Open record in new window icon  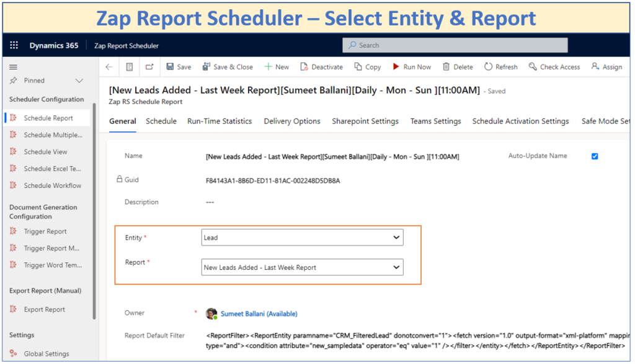coord(149,67)
